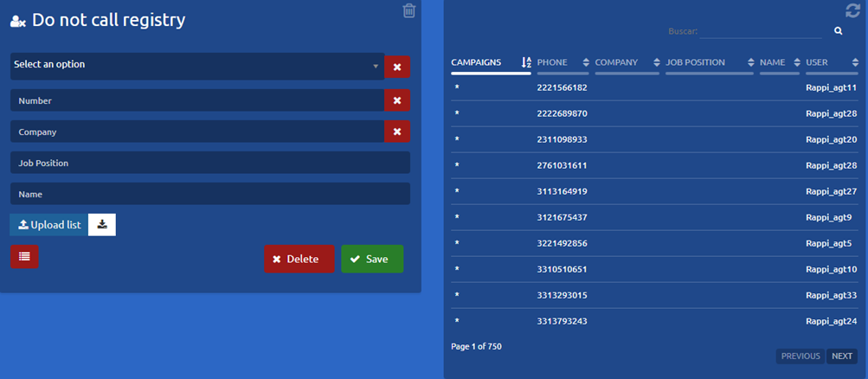Click the red list view icon button
Image resolution: width=868 pixels, height=379 pixels.
pos(24,256)
